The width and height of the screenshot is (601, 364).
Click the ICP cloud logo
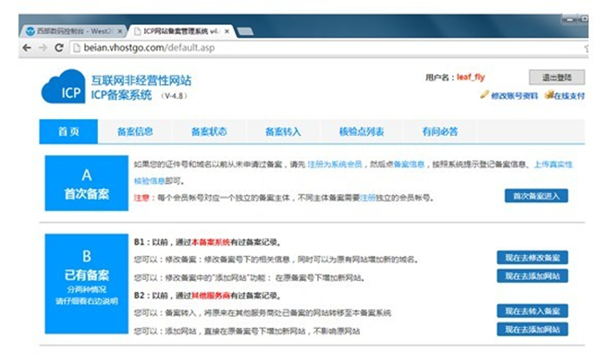click(x=63, y=87)
